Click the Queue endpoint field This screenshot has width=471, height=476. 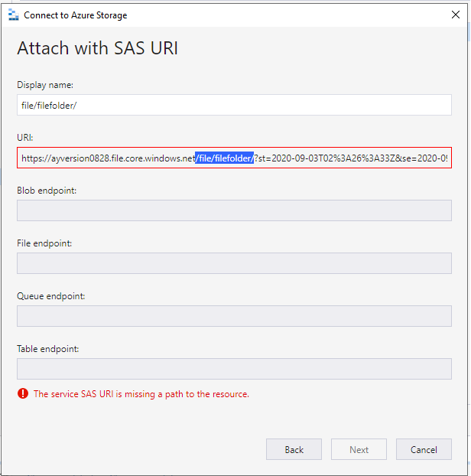[x=234, y=316]
